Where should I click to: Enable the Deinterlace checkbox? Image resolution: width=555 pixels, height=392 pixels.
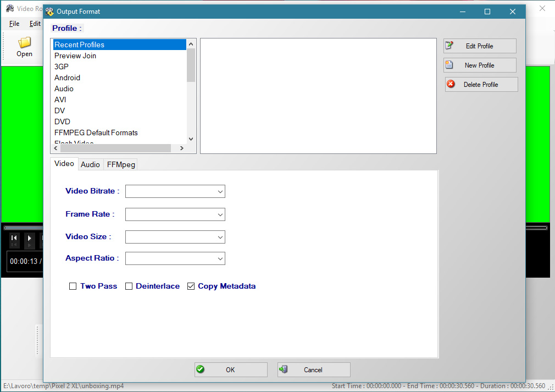129,286
